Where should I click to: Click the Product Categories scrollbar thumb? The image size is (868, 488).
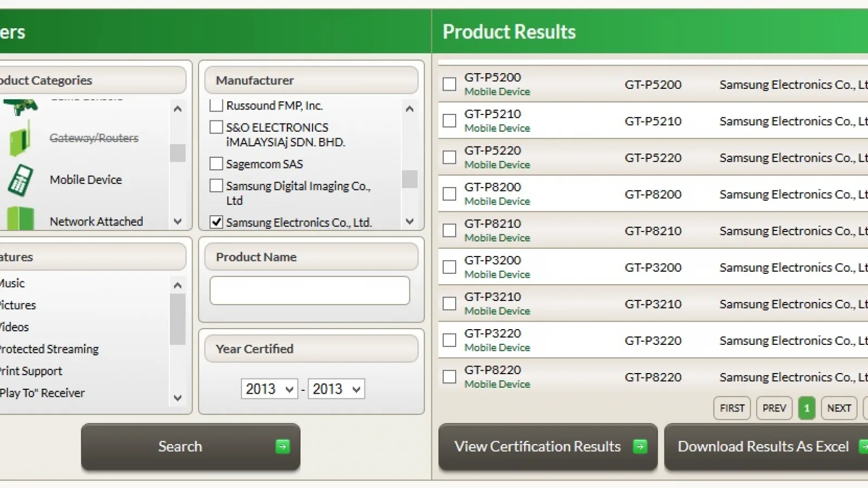click(177, 153)
